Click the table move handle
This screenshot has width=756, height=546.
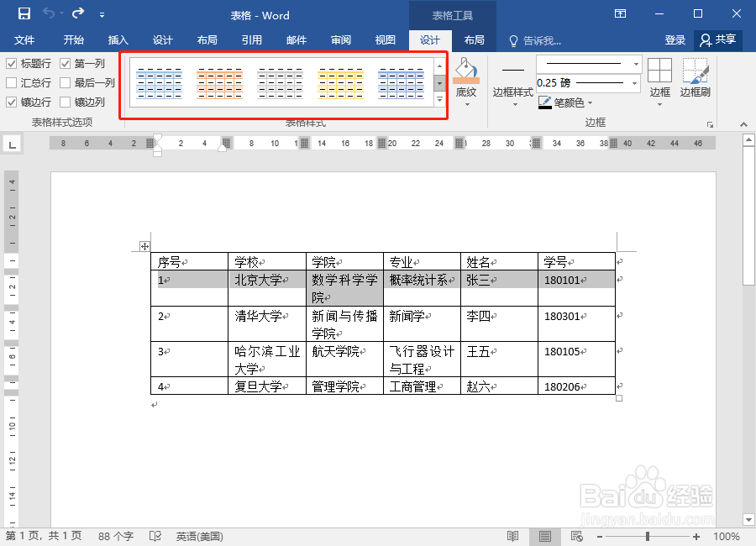pyautogui.click(x=144, y=246)
